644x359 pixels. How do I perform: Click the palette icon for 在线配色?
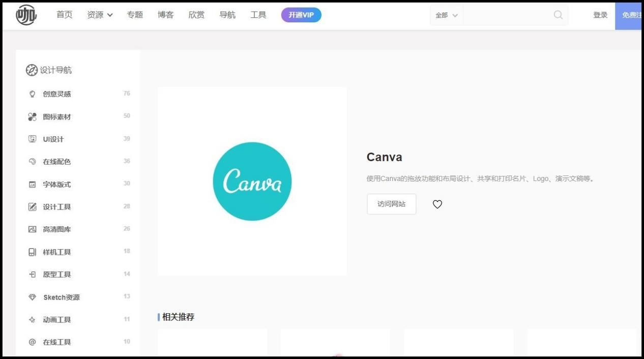pos(33,162)
